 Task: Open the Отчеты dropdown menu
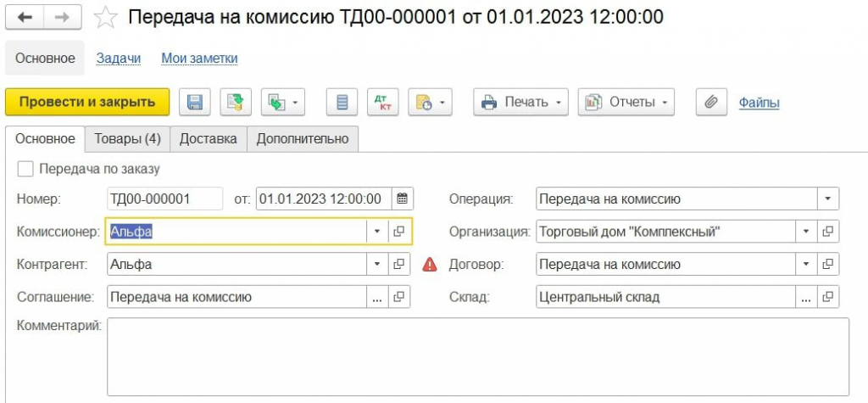(x=626, y=102)
